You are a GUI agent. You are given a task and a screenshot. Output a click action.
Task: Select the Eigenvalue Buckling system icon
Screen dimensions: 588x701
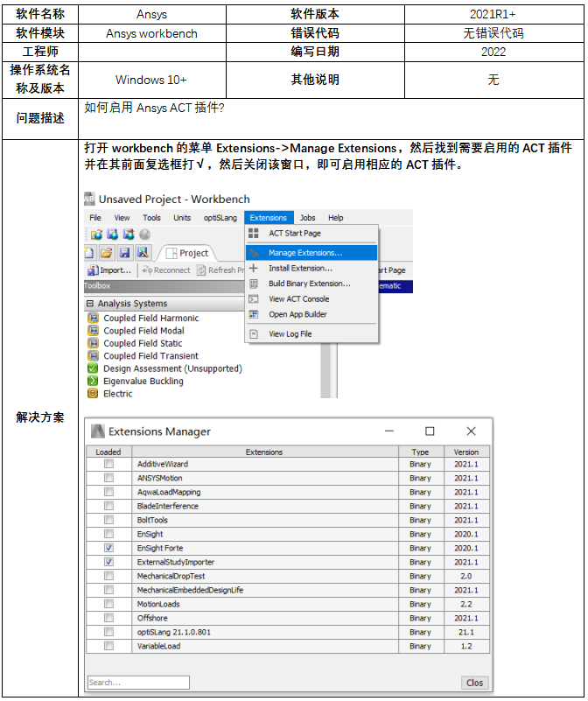(x=94, y=382)
